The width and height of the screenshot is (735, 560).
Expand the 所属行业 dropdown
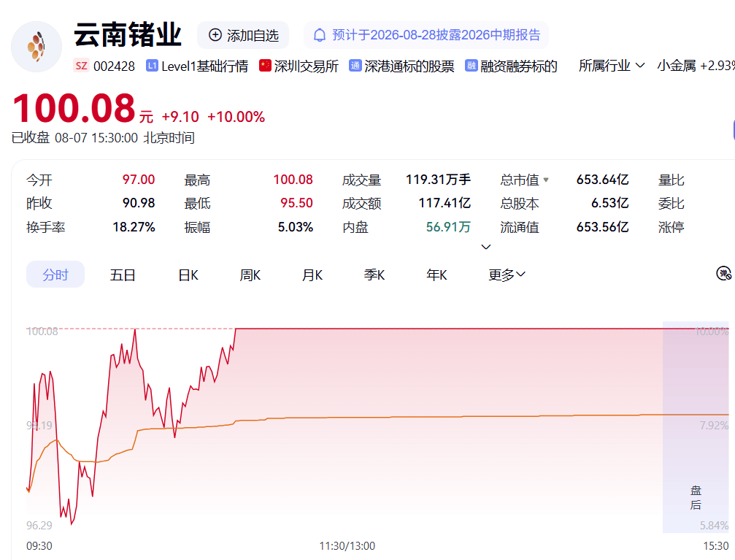[x=612, y=66]
